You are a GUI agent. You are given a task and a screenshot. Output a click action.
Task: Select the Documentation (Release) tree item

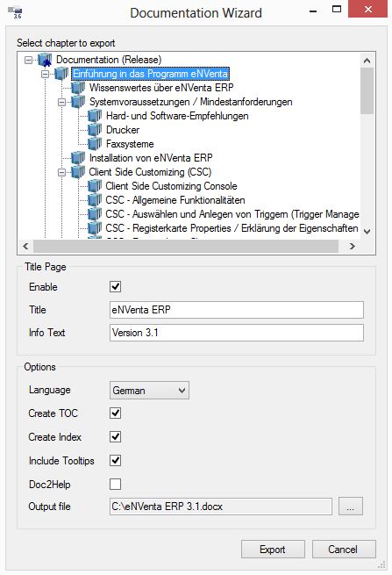(x=109, y=60)
